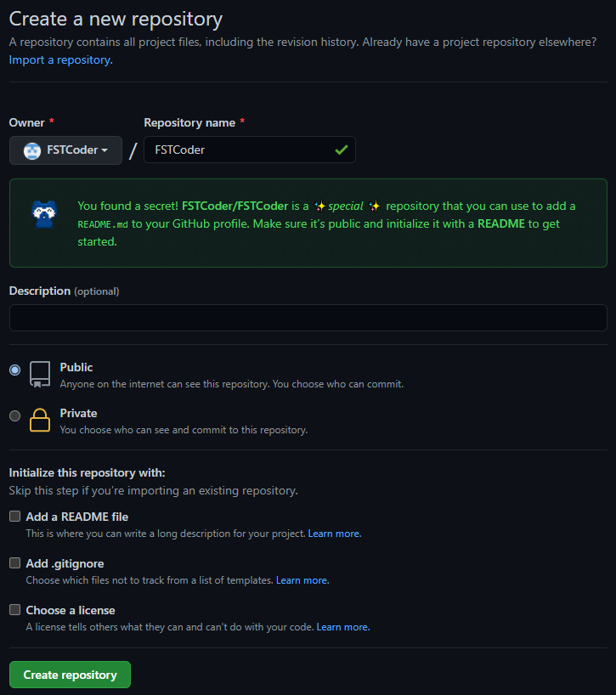Enable the Add a README file checkbox
The width and height of the screenshot is (616, 695).
15,517
